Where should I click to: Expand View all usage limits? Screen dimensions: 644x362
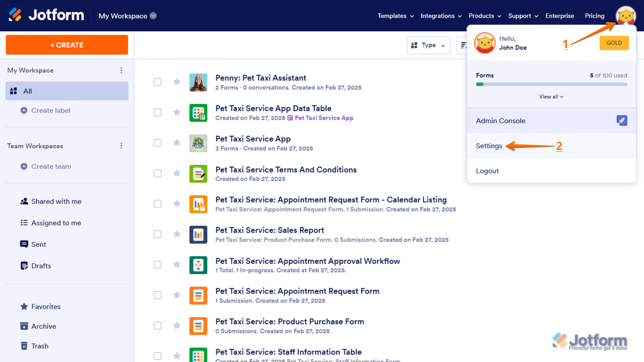551,97
